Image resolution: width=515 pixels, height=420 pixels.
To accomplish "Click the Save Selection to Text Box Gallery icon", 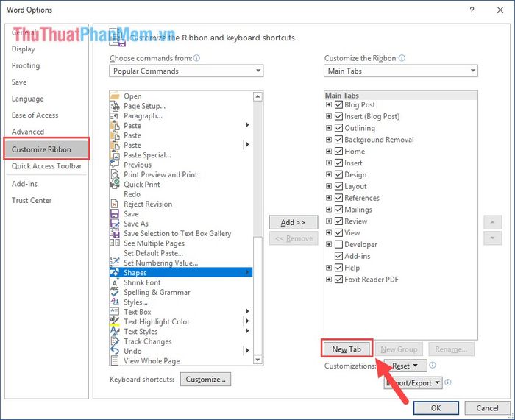I will (x=115, y=233).
